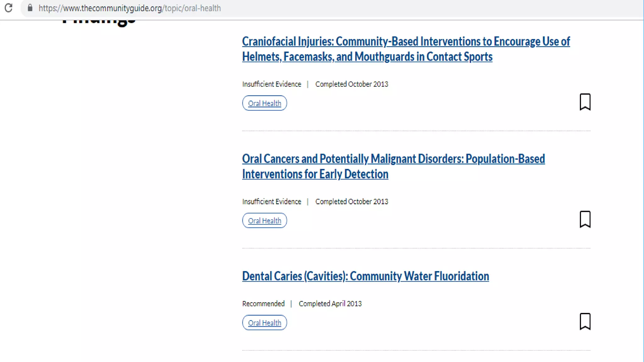Click the browser reload icon
The width and height of the screenshot is (644, 362).
click(x=8, y=8)
